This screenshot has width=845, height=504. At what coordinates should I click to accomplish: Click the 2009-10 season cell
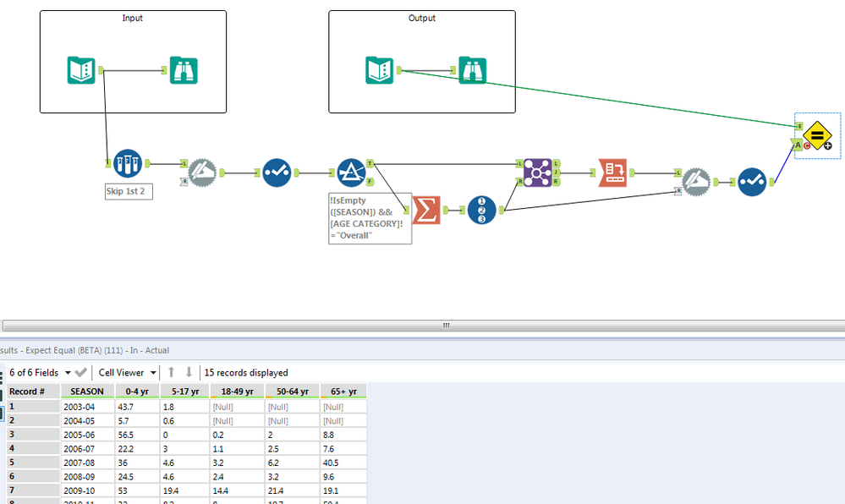coord(87,491)
